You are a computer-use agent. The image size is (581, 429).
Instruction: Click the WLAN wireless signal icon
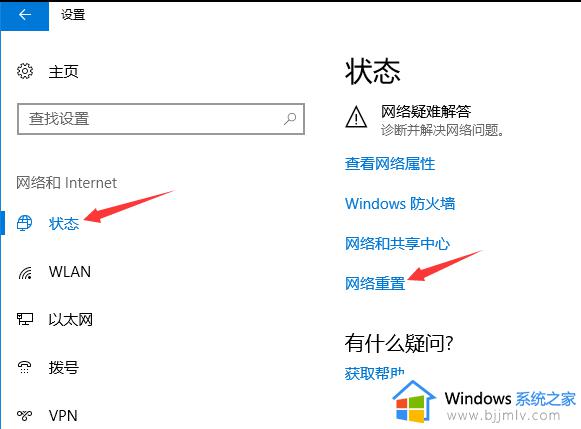click(25, 273)
